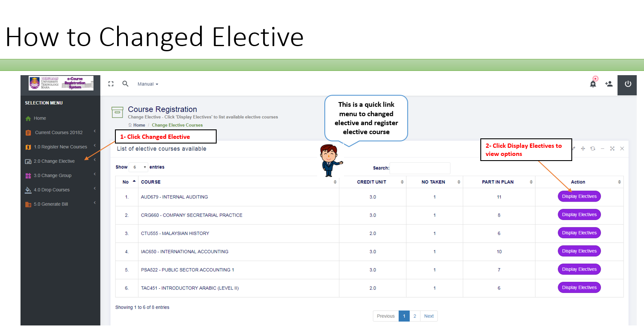Display electives for CRG660 Company Secretarial Practice

tap(579, 215)
